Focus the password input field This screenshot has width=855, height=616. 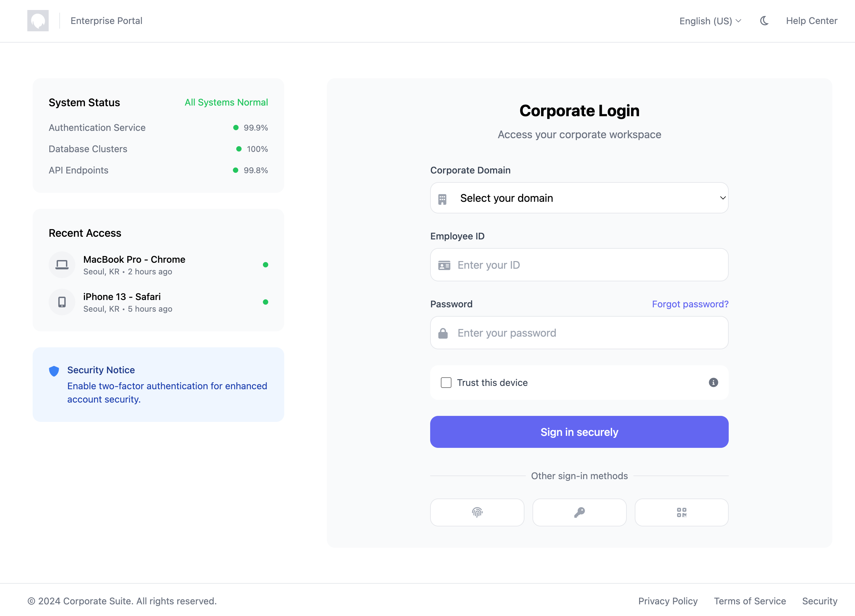pyautogui.click(x=579, y=333)
